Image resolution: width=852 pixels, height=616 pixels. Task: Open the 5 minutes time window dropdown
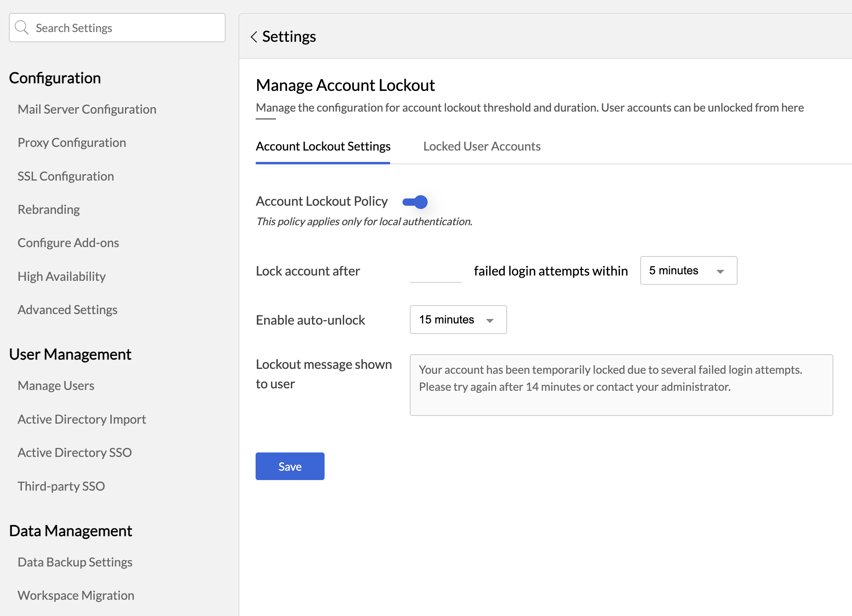(688, 271)
